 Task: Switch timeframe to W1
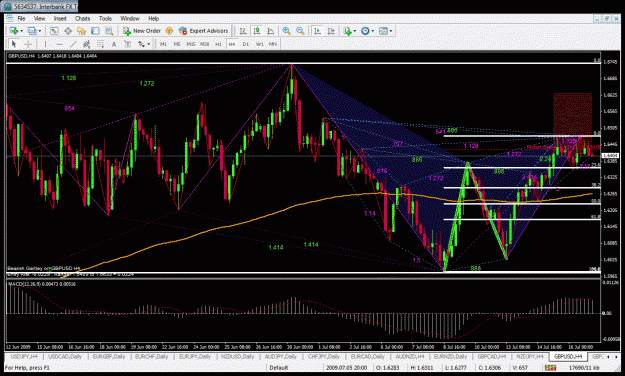pyautogui.click(x=259, y=44)
